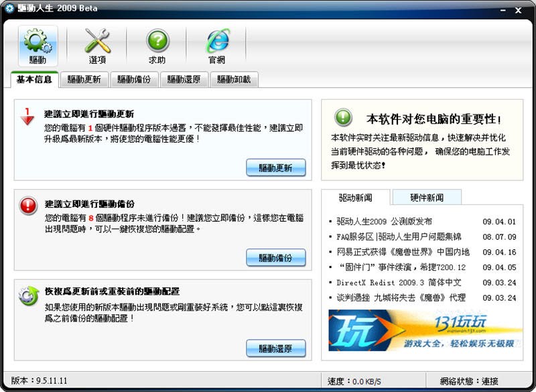536x392 pixels.
Task: Minimize the window
Action: 503,10
